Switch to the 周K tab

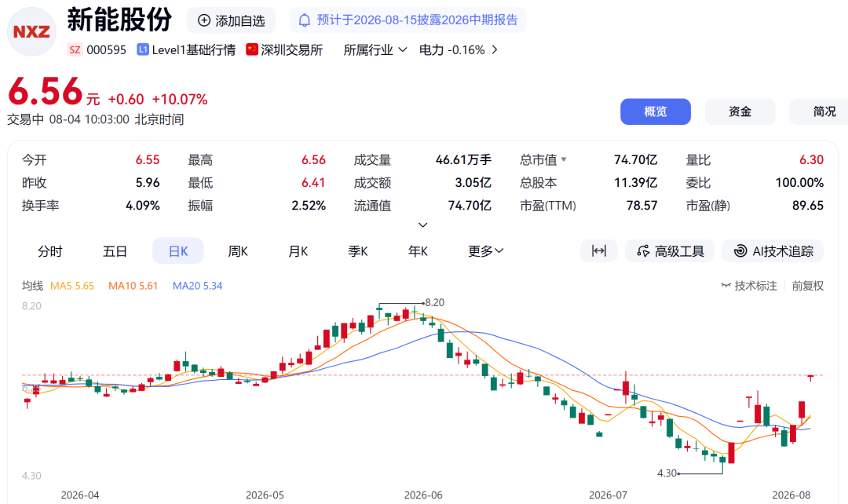(237, 251)
